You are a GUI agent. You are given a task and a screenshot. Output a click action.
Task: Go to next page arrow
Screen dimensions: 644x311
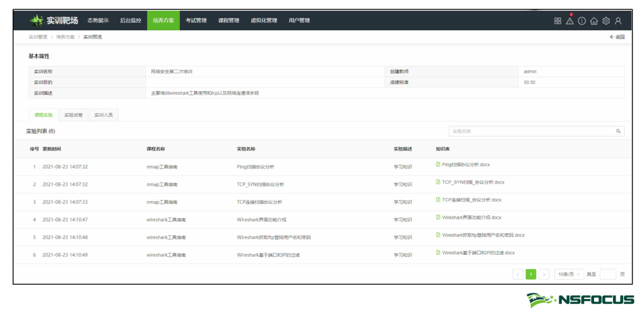pyautogui.click(x=544, y=274)
